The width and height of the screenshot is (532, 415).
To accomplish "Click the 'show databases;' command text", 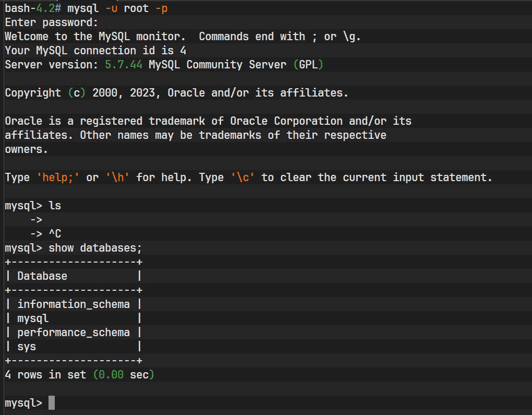I will click(x=95, y=248).
